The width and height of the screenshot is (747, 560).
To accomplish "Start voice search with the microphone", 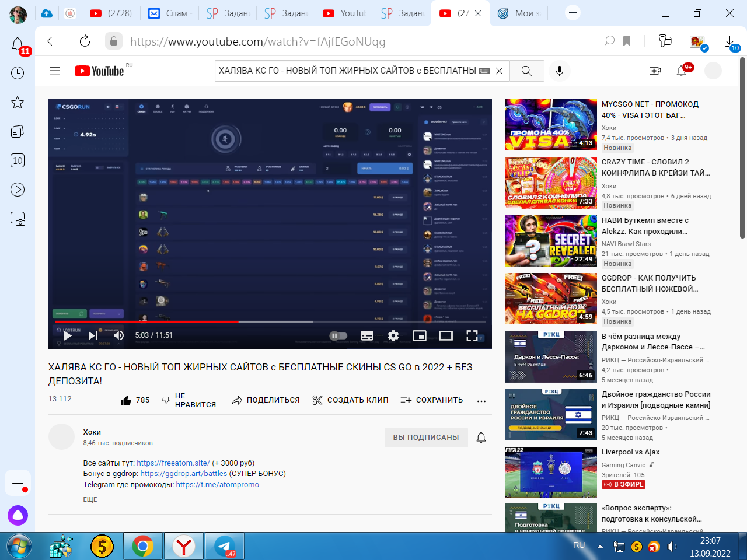I will [559, 71].
